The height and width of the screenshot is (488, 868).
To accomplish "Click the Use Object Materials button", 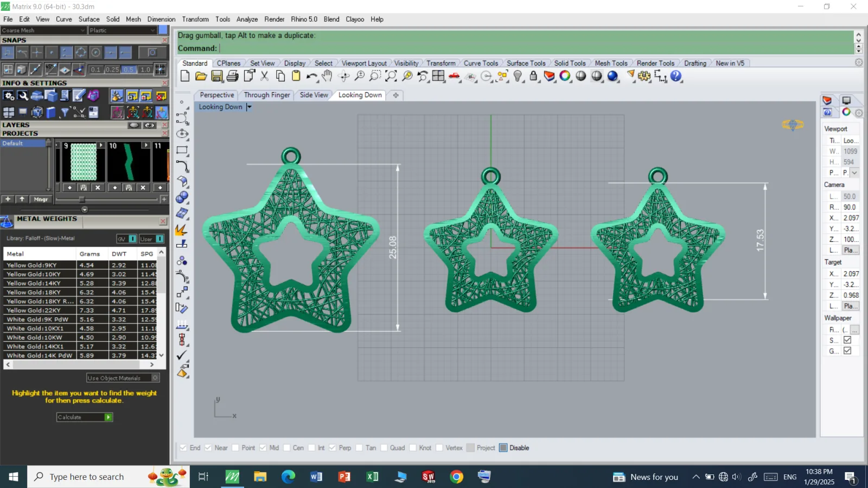I will coord(123,378).
